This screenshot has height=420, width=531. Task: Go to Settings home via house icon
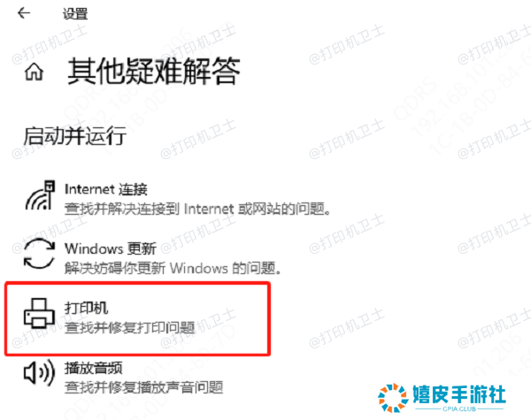(34, 73)
